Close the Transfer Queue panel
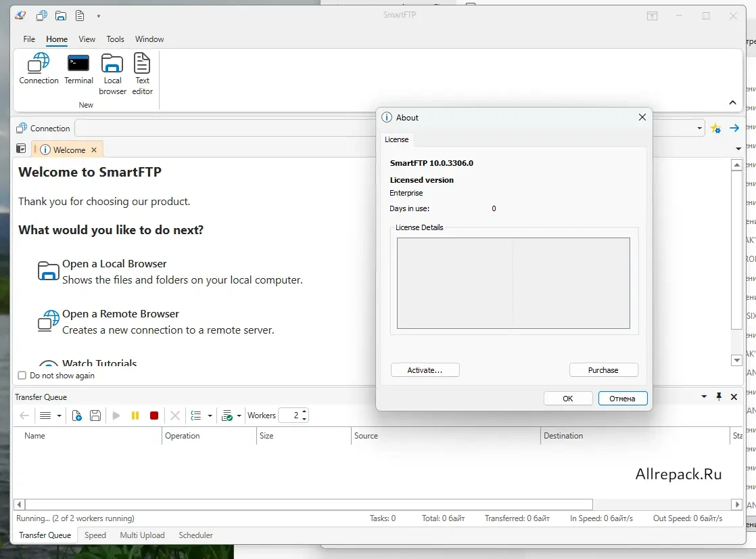 734,397
